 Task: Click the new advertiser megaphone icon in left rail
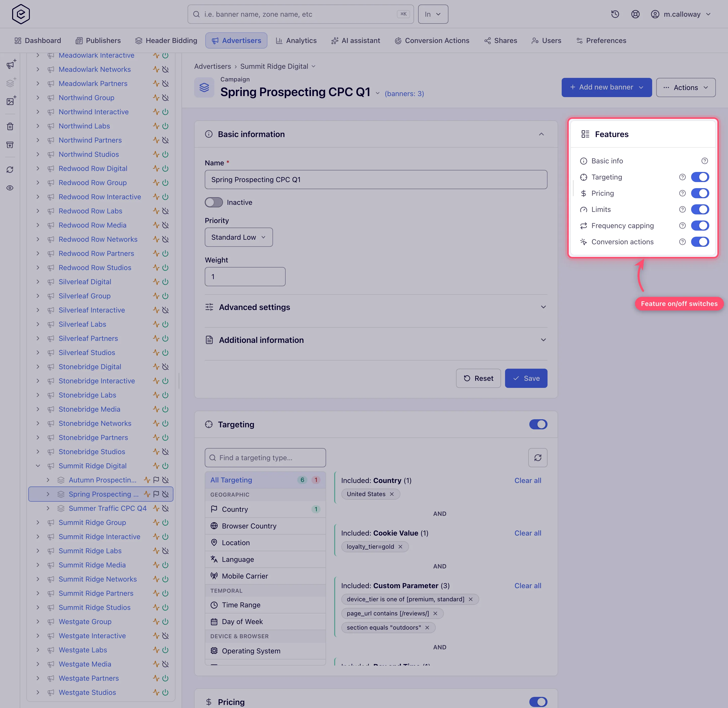[11, 64]
